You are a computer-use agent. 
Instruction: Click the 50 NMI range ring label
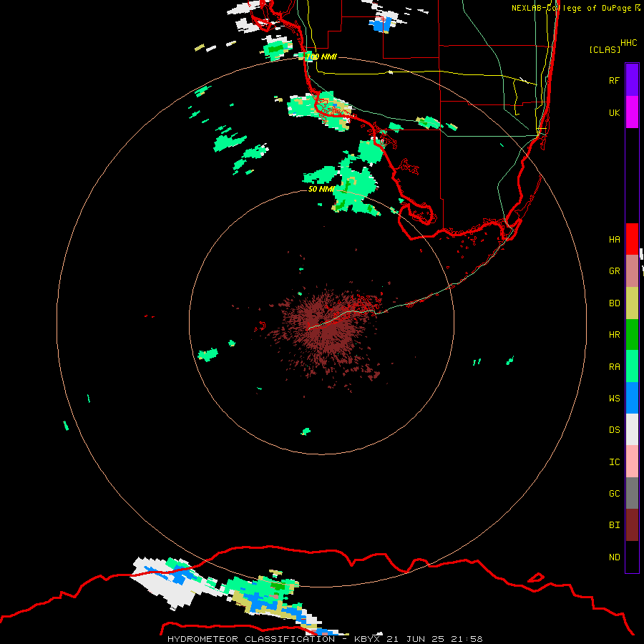(x=321, y=189)
